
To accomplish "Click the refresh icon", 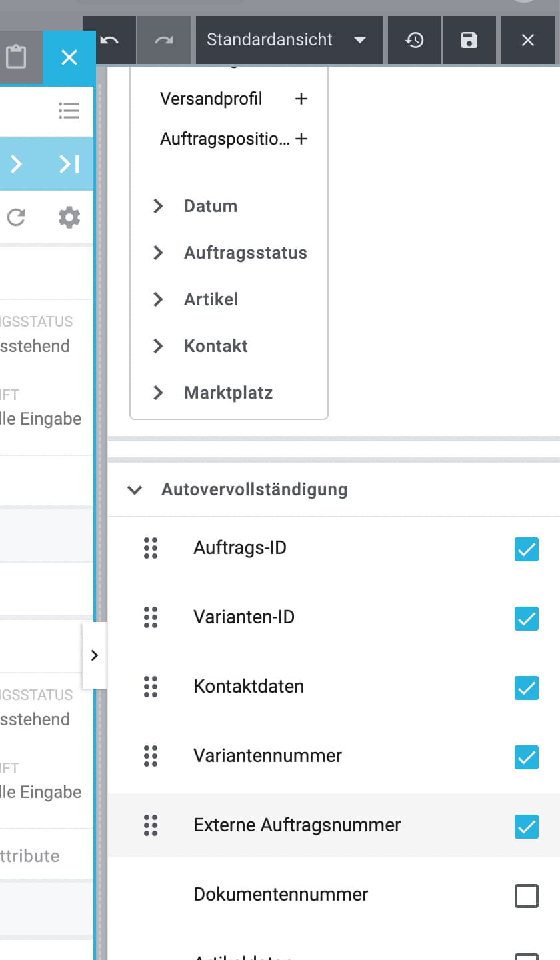I will click(x=16, y=217).
